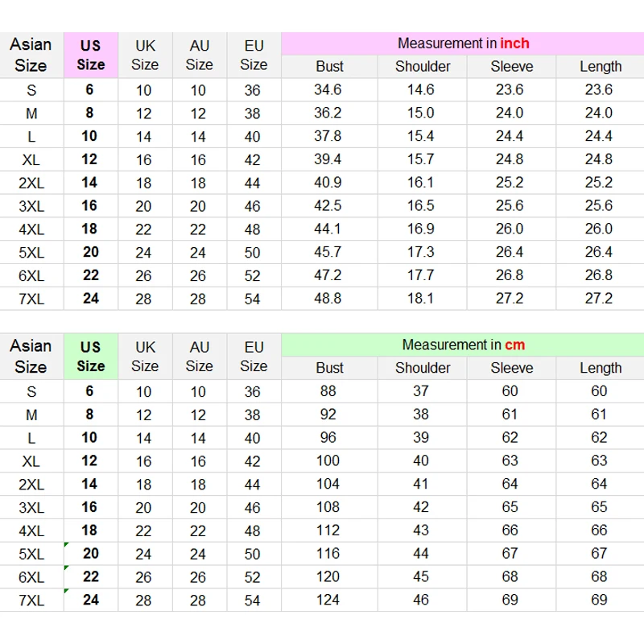Select bust value 48.8 for 7XL

click(328, 299)
